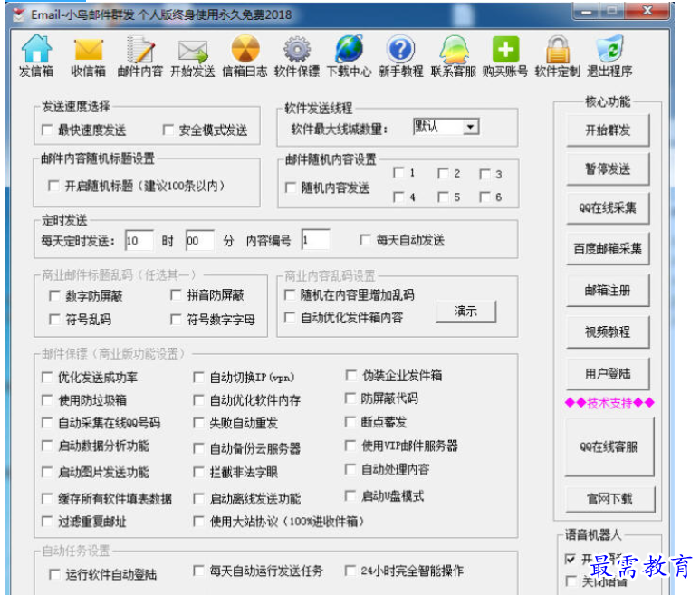The height and width of the screenshot is (595, 700).
Task: Check 符号数字字母 option
Action: [176, 319]
